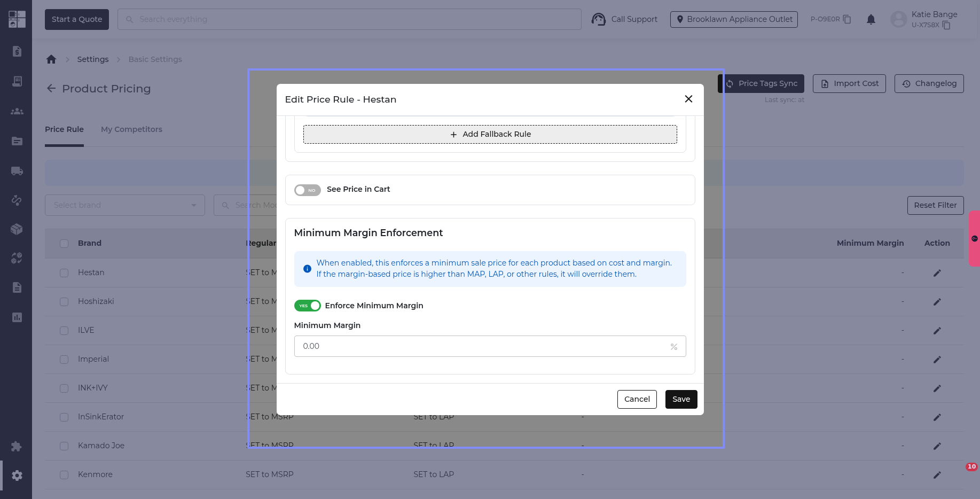Open the integrations puzzle sidebar icon
980x499 pixels.
tap(17, 446)
